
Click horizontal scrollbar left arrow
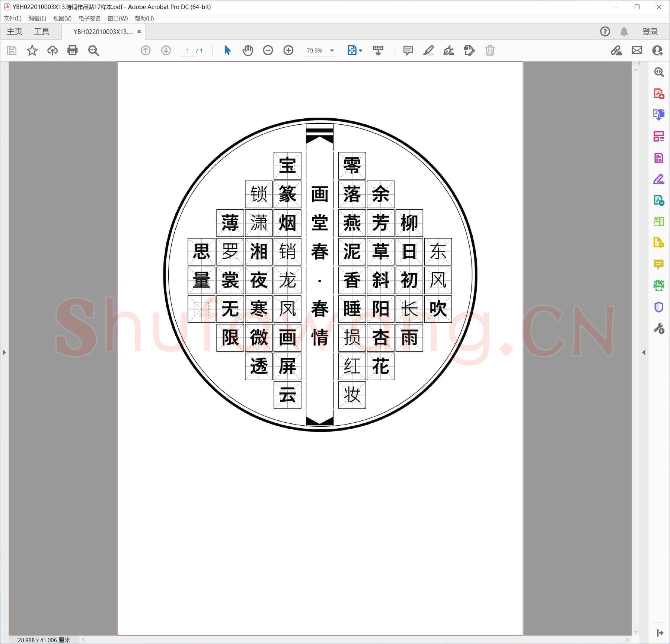[83, 640]
